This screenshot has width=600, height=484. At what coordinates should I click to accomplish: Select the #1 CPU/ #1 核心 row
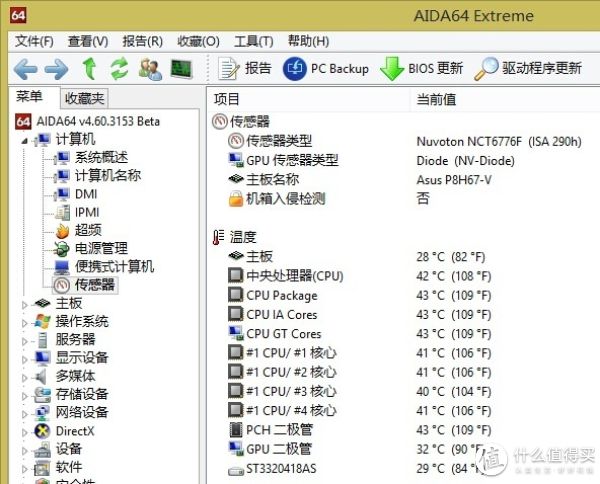tap(405, 353)
